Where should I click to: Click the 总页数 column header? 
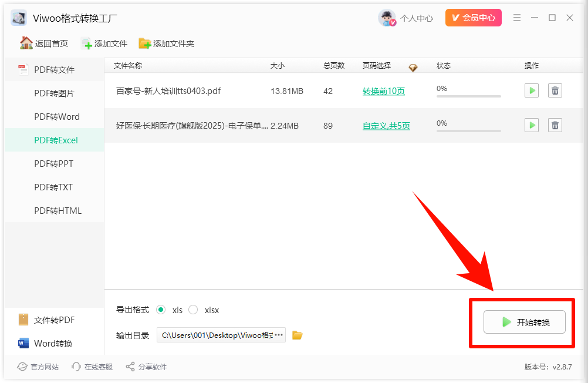click(334, 66)
